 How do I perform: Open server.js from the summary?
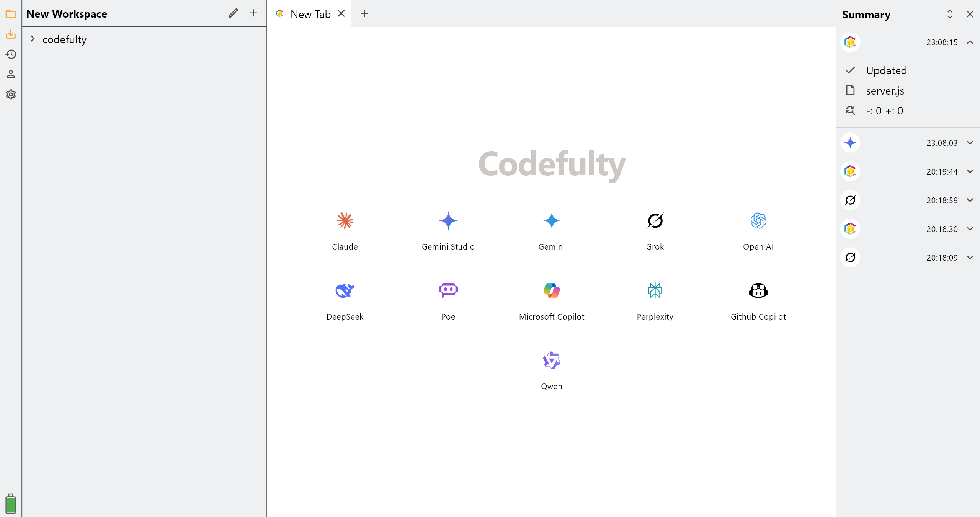tap(885, 91)
